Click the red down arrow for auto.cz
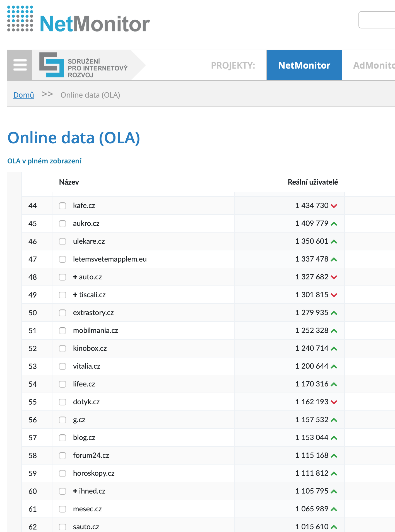Image resolution: width=395 pixels, height=532 pixels. [x=334, y=277]
